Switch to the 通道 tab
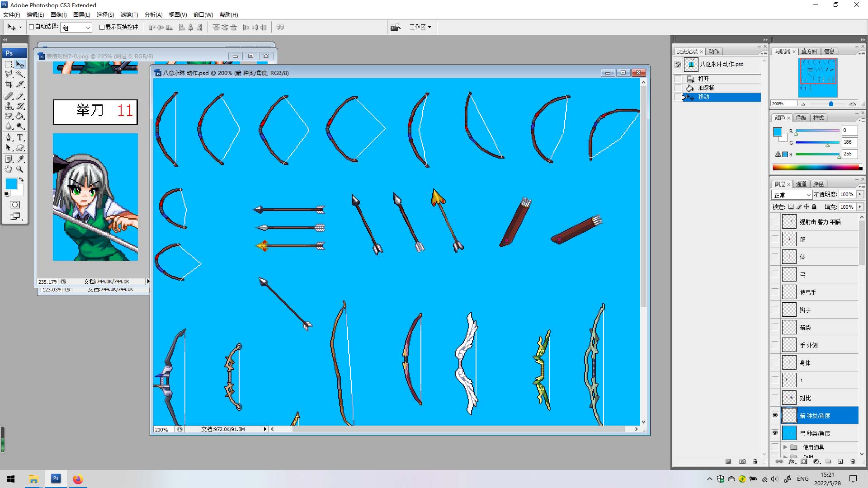 [x=801, y=184]
